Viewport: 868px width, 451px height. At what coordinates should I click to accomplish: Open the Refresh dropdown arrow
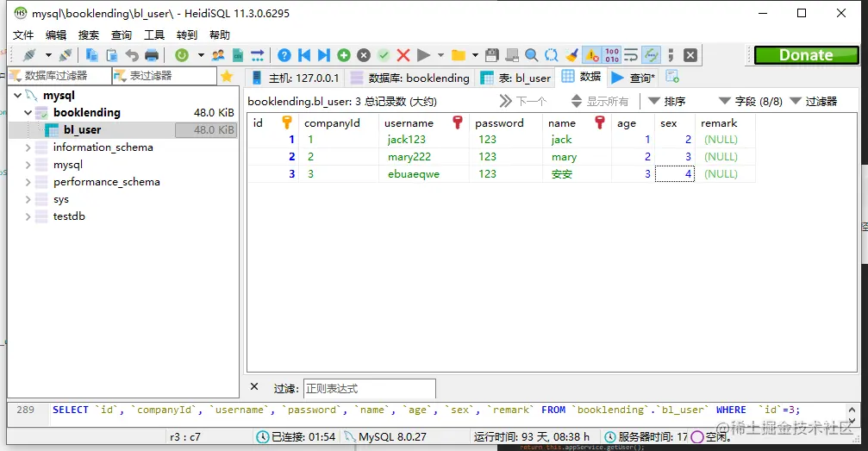pos(200,55)
